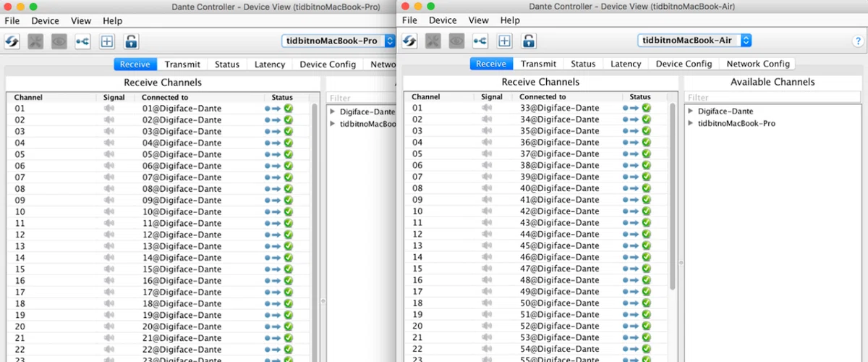
Task: Open View menu in MacBook-Air window
Action: point(479,20)
